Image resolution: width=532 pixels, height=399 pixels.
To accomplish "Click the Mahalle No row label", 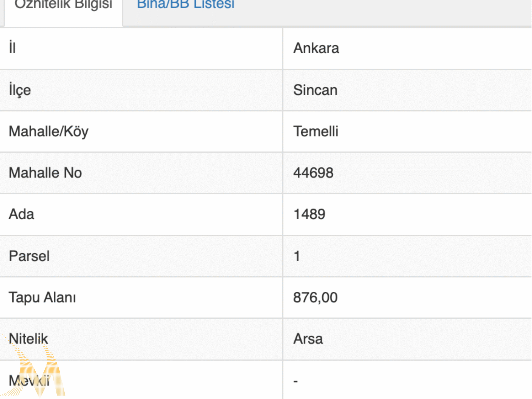I will click(46, 173).
